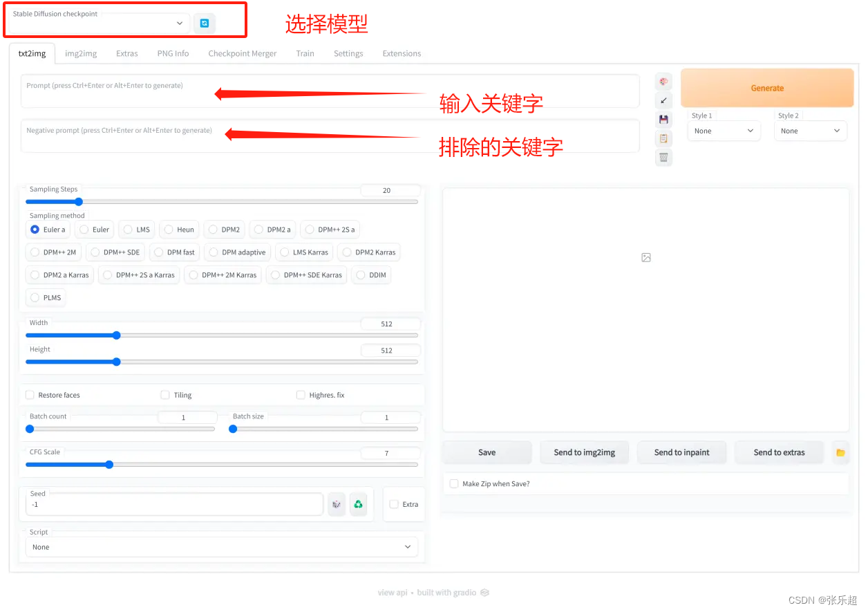This screenshot has width=868, height=612.
Task: Check Make Zip when Save option
Action: [454, 483]
